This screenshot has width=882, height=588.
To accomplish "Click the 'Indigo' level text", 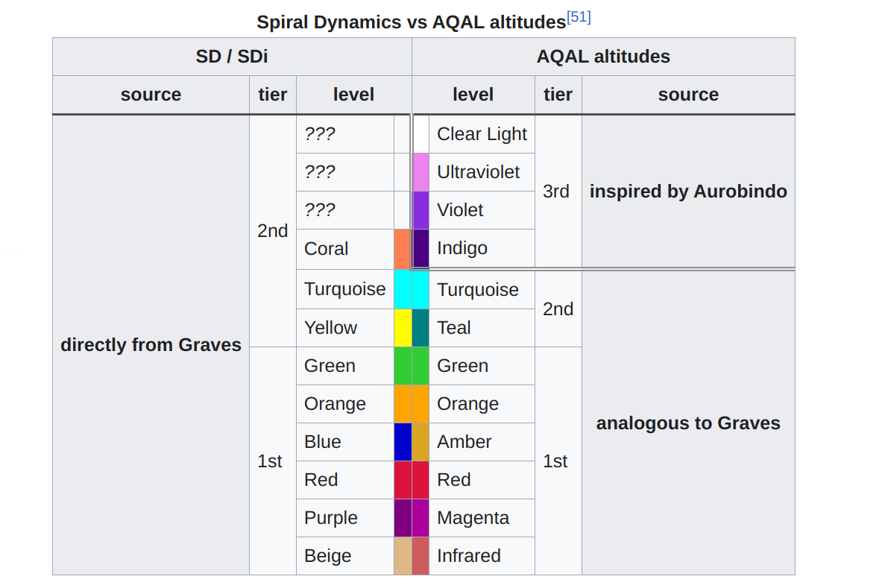I will (x=462, y=248).
